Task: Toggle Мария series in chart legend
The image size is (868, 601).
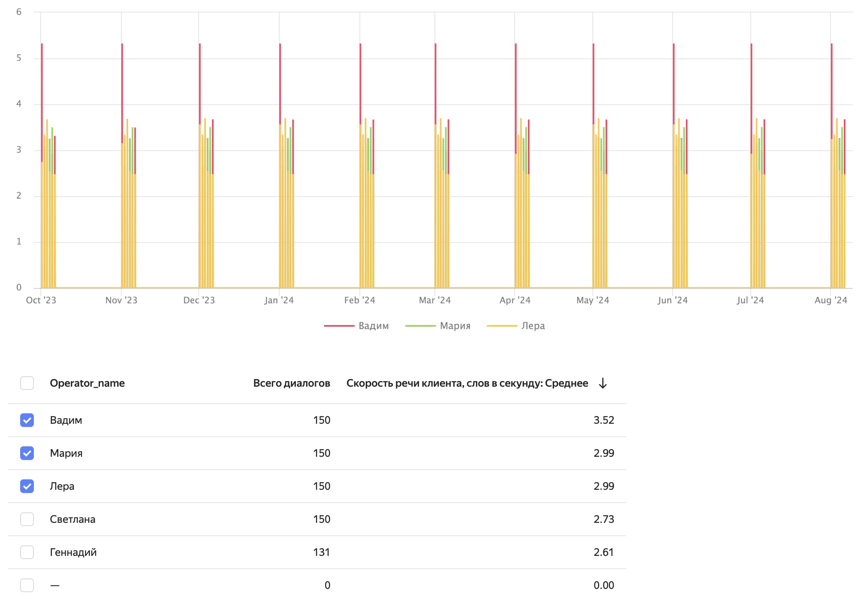Action: point(455,326)
